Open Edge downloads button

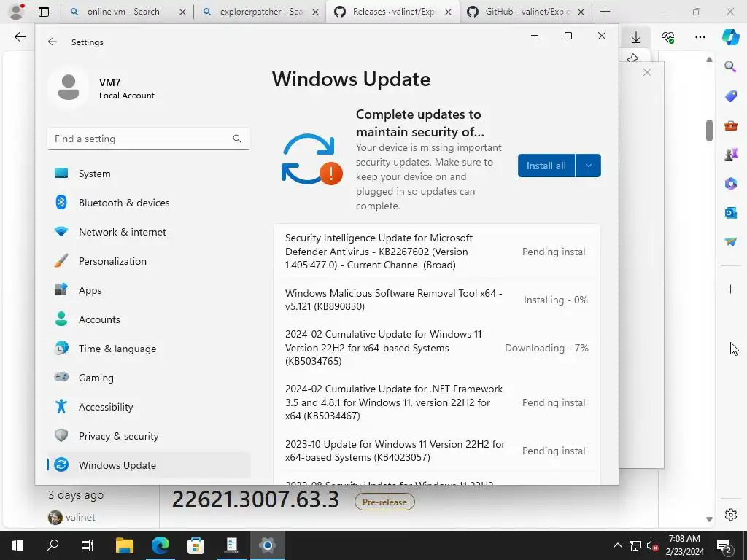[636, 37]
